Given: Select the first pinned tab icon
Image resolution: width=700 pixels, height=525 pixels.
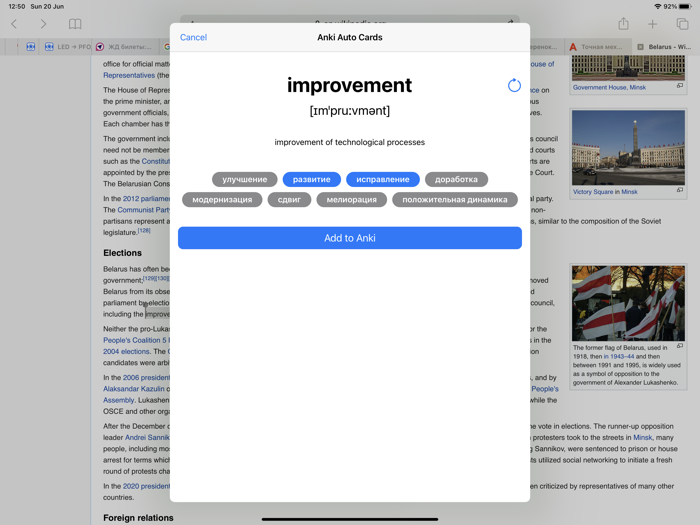Looking at the screenshot, I should click(x=30, y=46).
